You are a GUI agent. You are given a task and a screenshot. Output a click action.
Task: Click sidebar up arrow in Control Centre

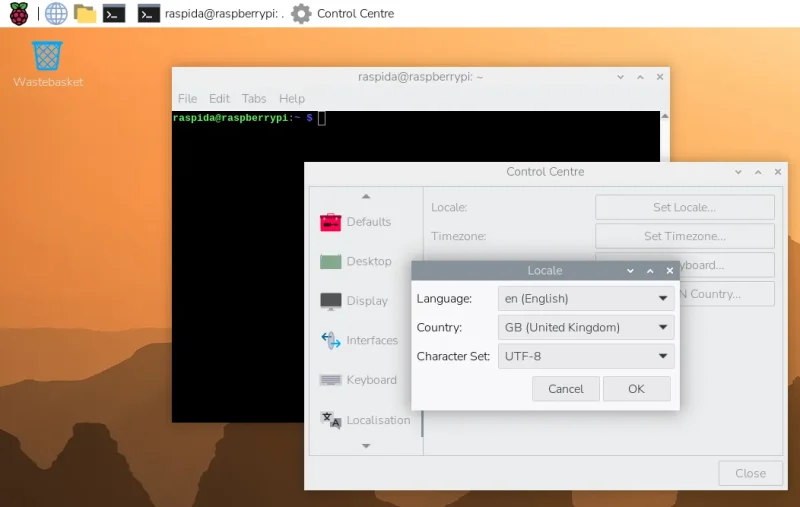[x=366, y=196]
